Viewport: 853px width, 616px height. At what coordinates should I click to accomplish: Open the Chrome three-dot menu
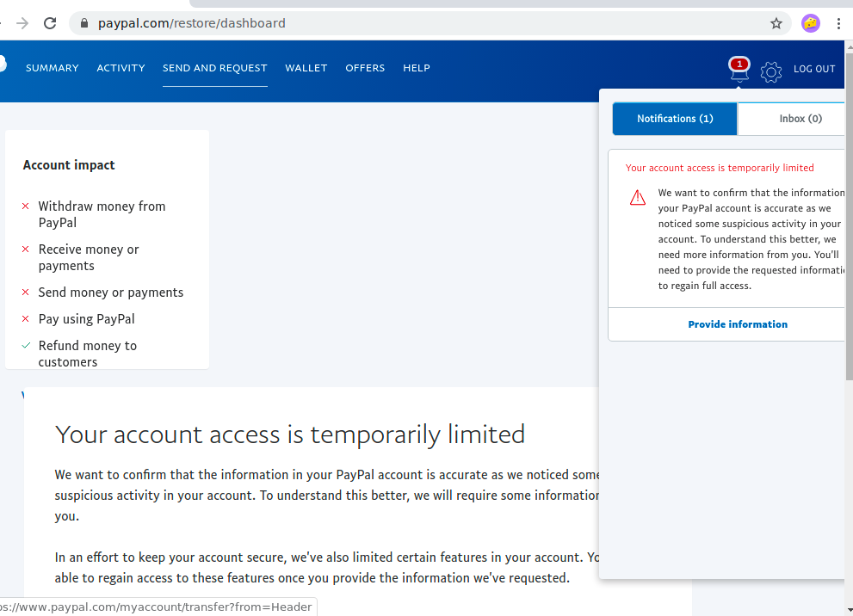tap(838, 23)
